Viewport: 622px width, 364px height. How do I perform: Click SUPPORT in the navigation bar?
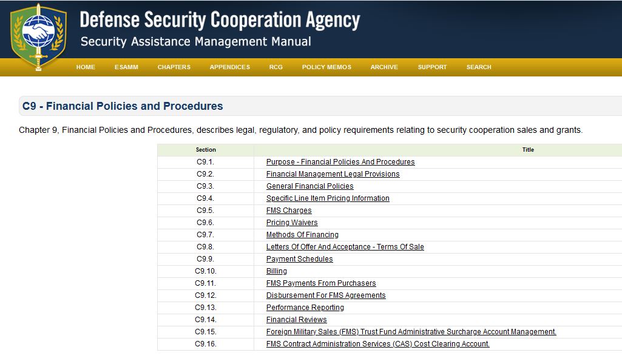coord(432,67)
